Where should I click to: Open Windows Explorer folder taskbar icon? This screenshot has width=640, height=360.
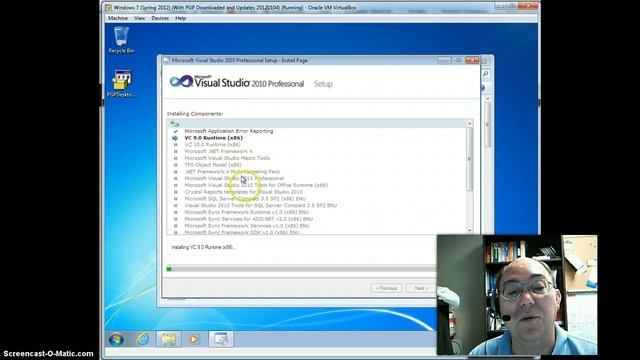pos(168,339)
